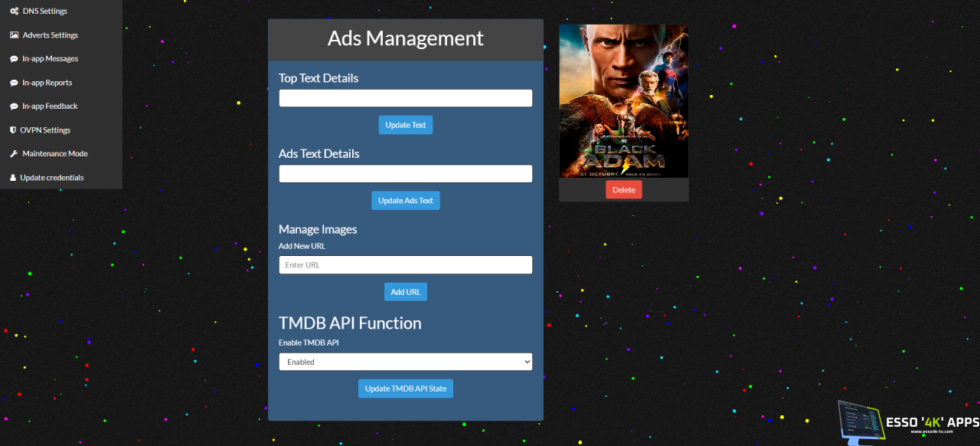Click the wrench icon beside Maintenance Mode
The width and height of the screenshot is (980, 446).
(14, 154)
